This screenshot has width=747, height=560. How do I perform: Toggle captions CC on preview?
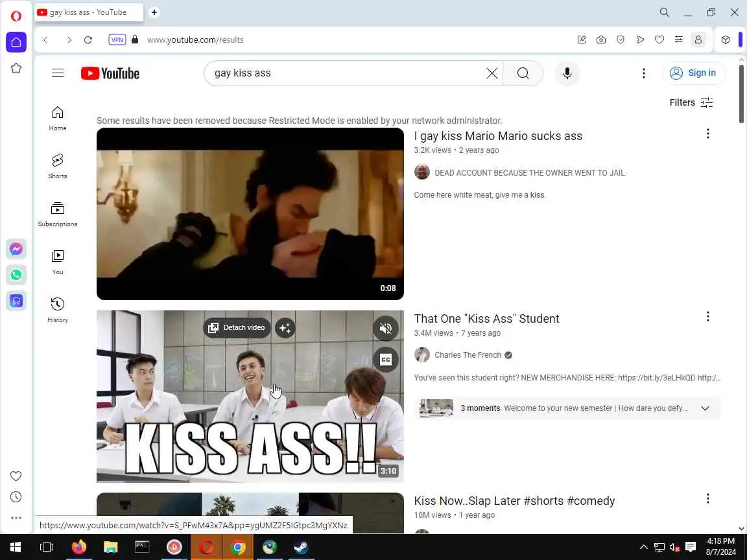[x=385, y=360]
